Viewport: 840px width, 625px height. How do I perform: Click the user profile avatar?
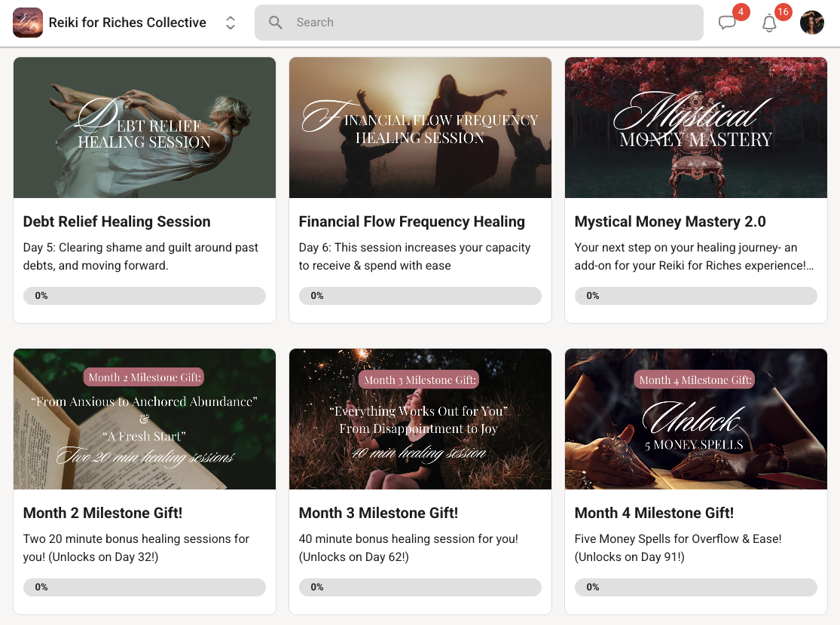click(812, 23)
